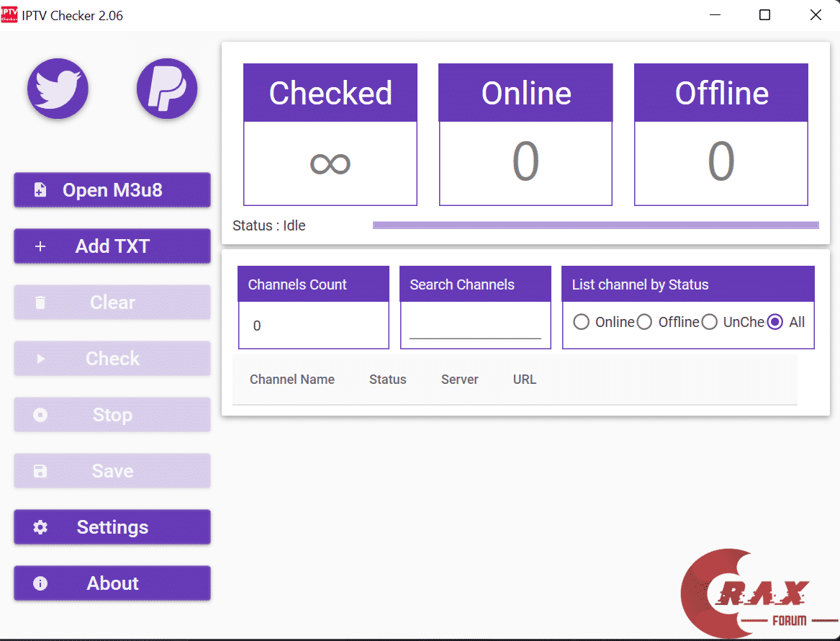The image size is (840, 641).
Task: Start checking with the Check button
Action: pyautogui.click(x=112, y=359)
